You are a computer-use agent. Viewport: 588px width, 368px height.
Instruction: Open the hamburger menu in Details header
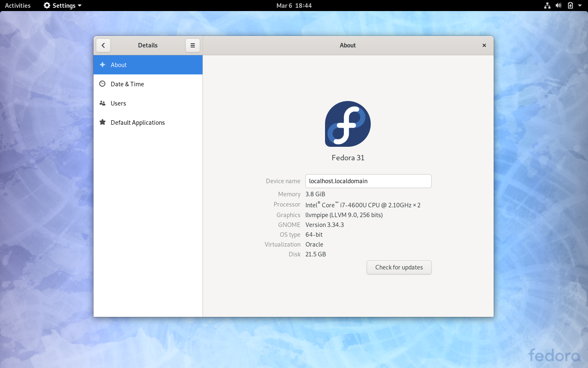click(193, 45)
